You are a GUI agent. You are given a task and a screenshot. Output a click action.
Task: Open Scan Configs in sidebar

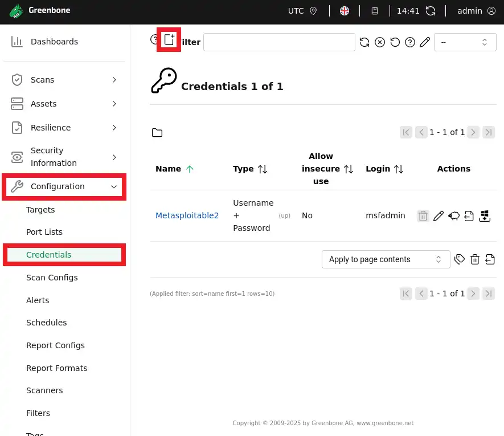coord(52,278)
